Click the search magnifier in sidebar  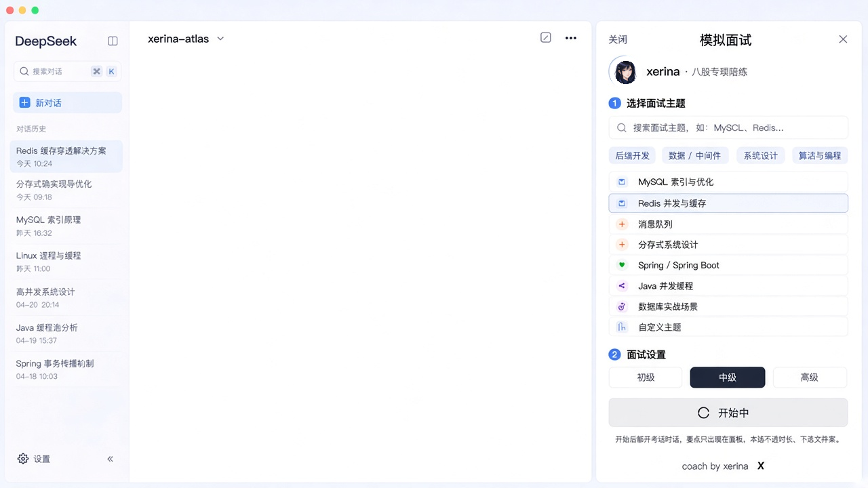pyautogui.click(x=24, y=71)
